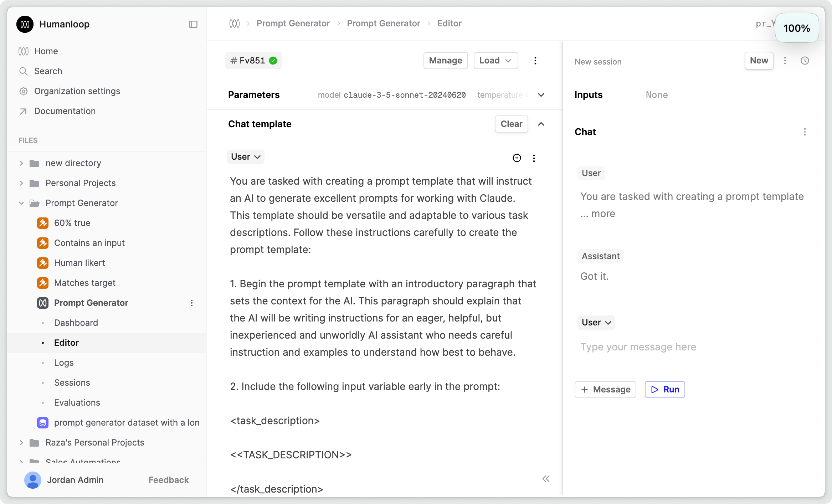Select the Prompt Generator prompt file
The image size is (832, 504).
[x=91, y=303]
